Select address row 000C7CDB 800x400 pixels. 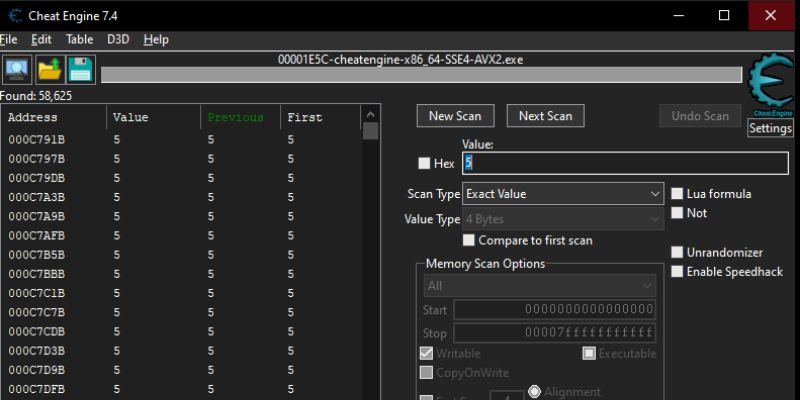tap(182, 332)
